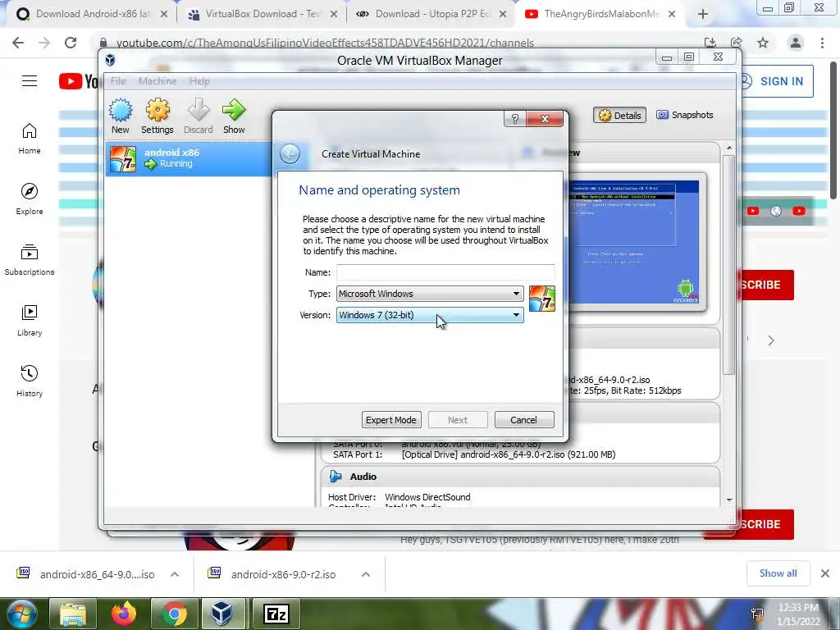Open the Type dropdown Microsoft Windows
The height and width of the screenshot is (630, 840).
click(x=430, y=294)
